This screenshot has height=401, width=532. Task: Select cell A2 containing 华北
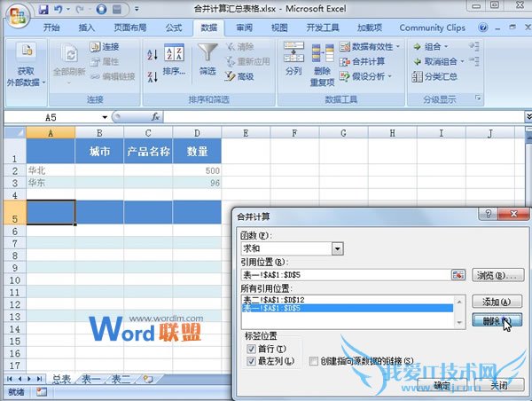[51, 170]
